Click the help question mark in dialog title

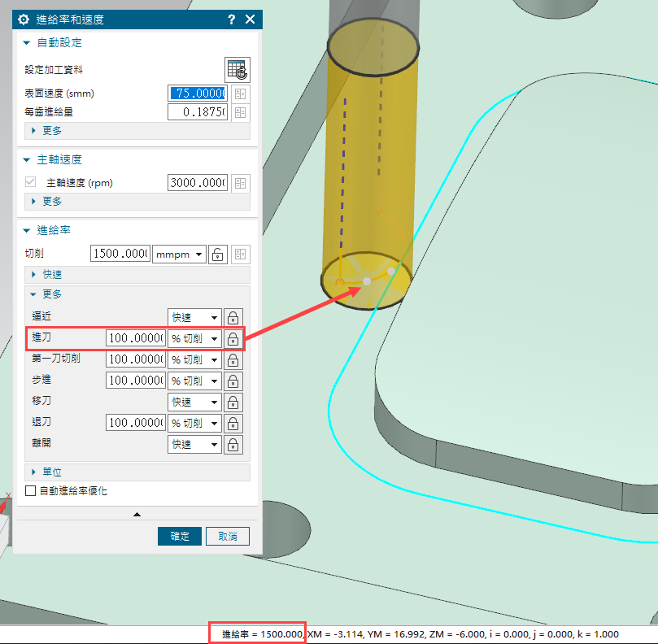point(231,19)
